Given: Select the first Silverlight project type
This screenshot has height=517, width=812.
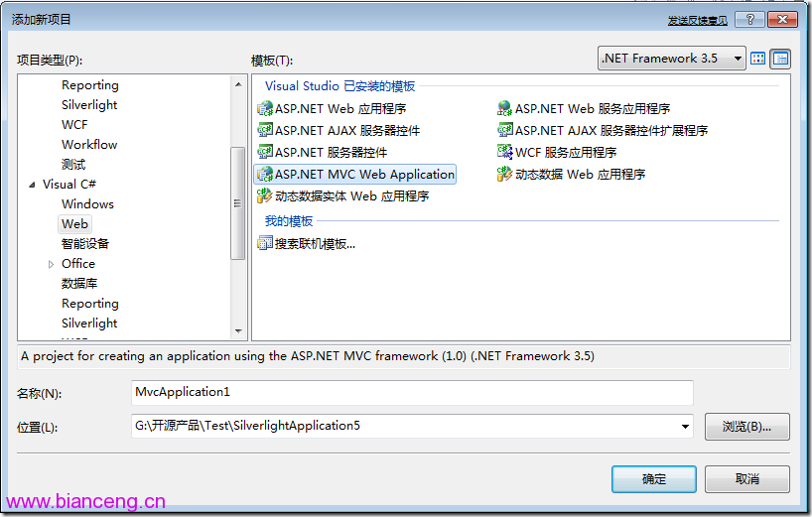Looking at the screenshot, I should 89,104.
